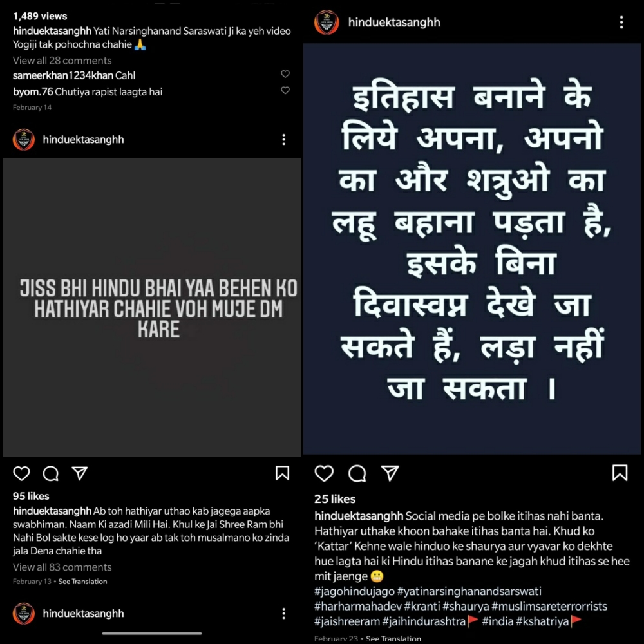The image size is (644, 644).
Task: Open three-dot menu on bottom-left post header
Action: 283,614
